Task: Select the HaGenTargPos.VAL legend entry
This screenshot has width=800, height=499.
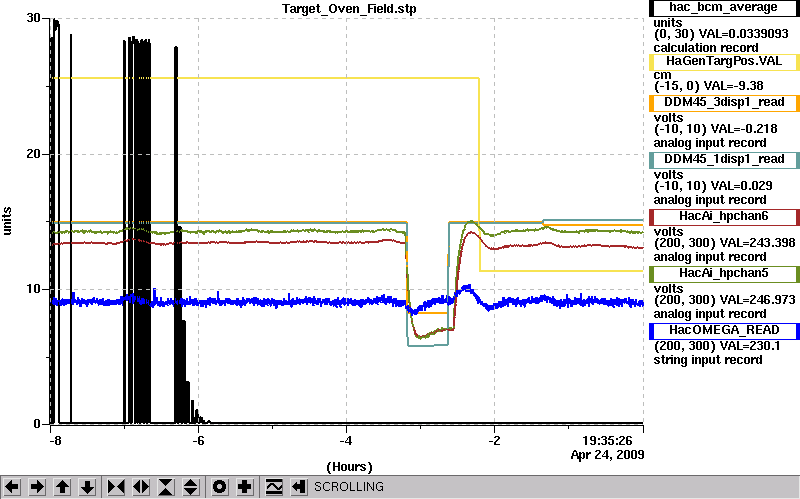Action: pos(723,62)
